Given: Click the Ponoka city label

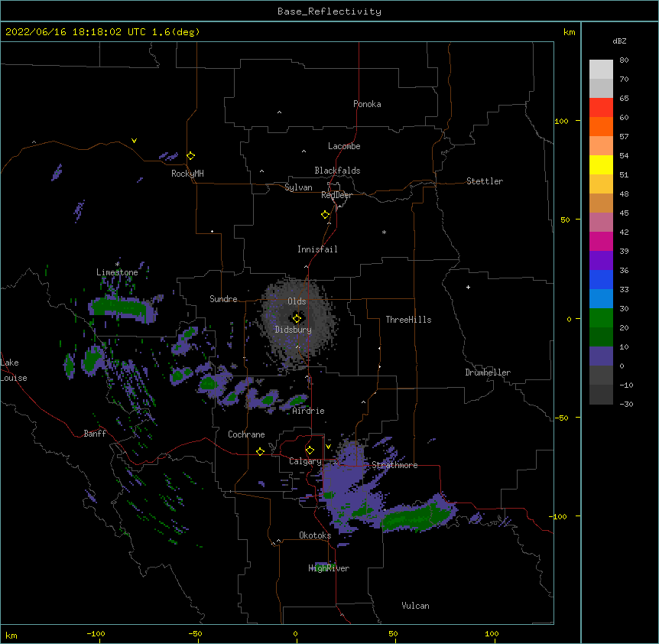Looking at the screenshot, I should pyautogui.click(x=367, y=104).
